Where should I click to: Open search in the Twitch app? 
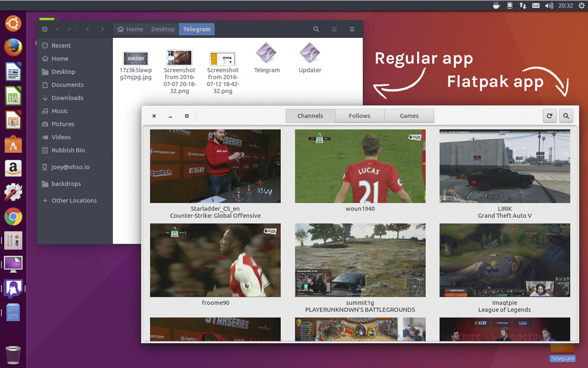pyautogui.click(x=565, y=116)
